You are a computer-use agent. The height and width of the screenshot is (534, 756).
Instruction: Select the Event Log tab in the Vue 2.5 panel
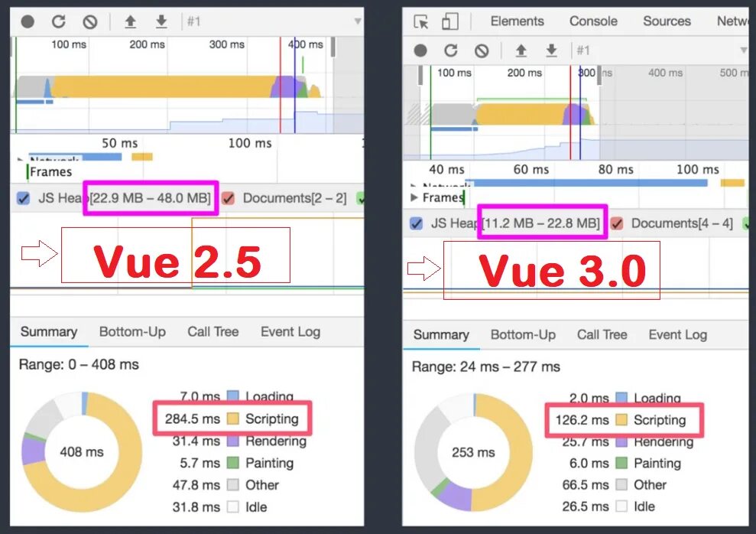click(x=290, y=332)
